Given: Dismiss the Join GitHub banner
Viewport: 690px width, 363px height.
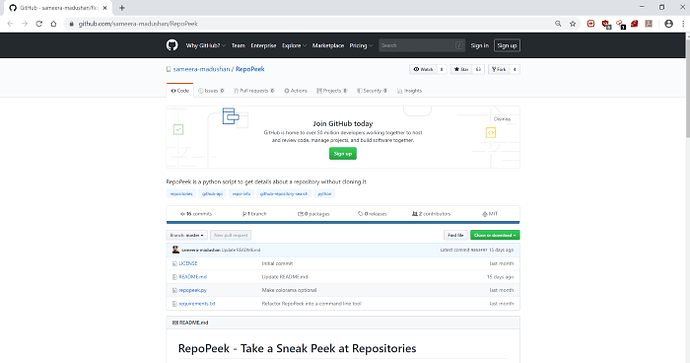Looking at the screenshot, I should click(x=502, y=119).
